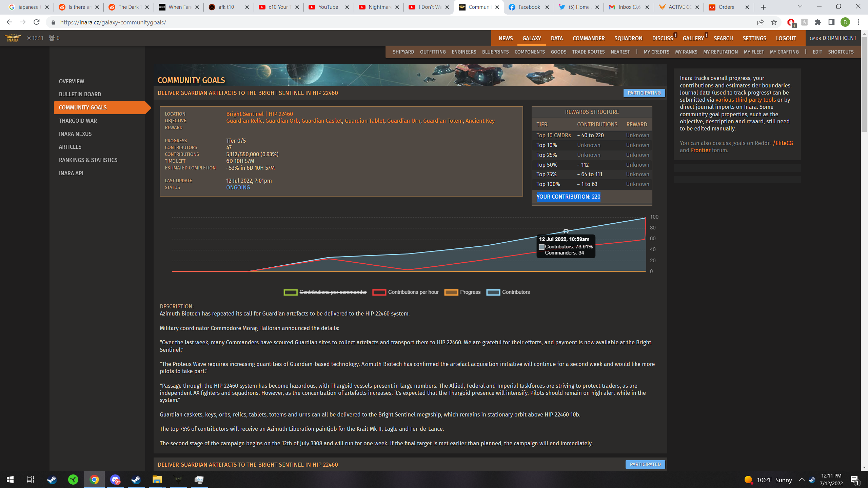The image size is (868, 488).
Task: Open the HIP 22460 system link
Action: pyautogui.click(x=281, y=114)
